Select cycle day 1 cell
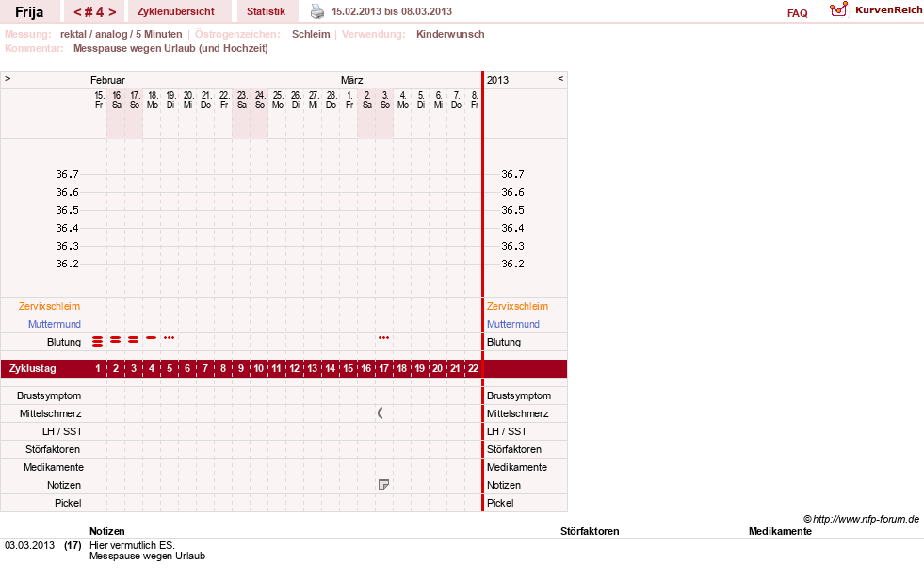This screenshot has width=924, height=581. pyautogui.click(x=98, y=368)
